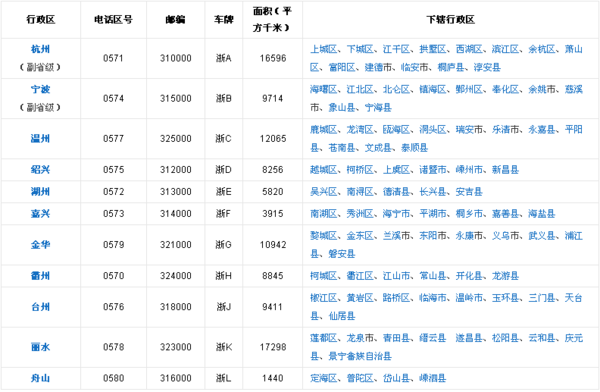600x392 pixels.
Task: Select the 越城区 link
Action: [x=324, y=170]
